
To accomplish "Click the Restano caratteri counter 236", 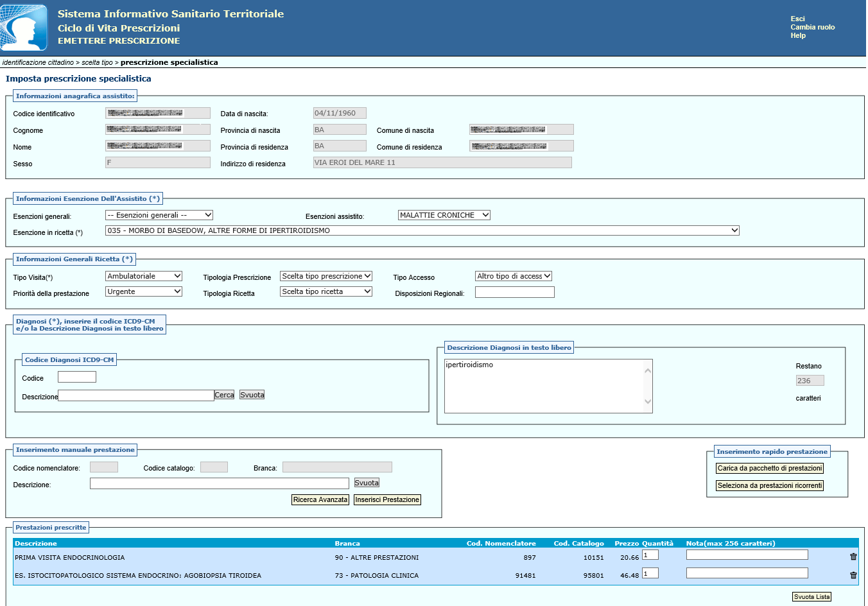I will pyautogui.click(x=810, y=381).
